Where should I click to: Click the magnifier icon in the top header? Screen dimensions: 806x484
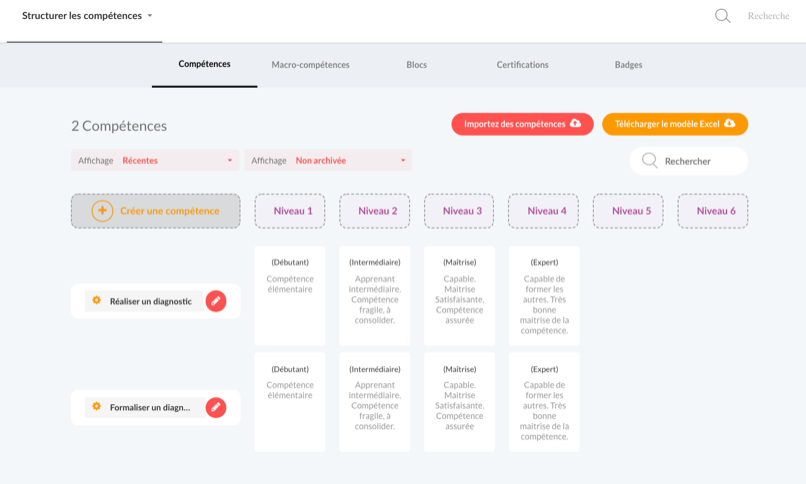pyautogui.click(x=723, y=16)
